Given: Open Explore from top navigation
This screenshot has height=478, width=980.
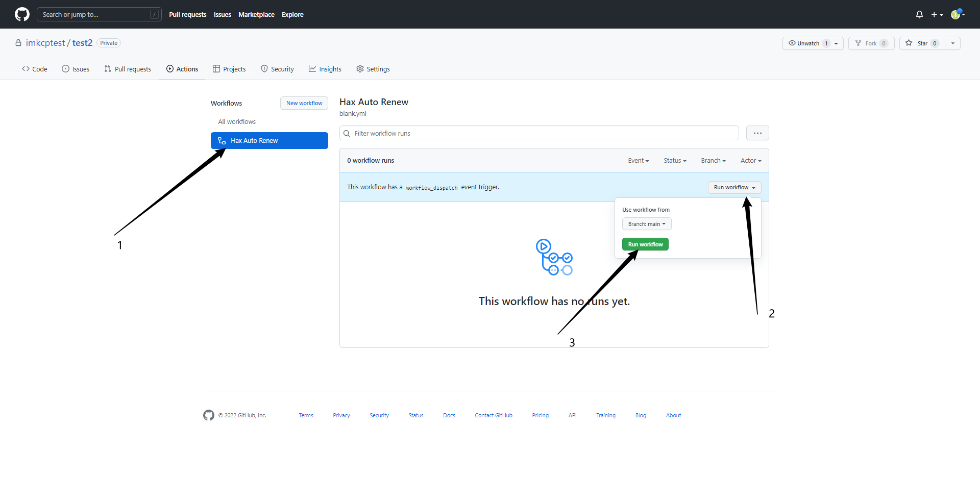Looking at the screenshot, I should tap(292, 14).
